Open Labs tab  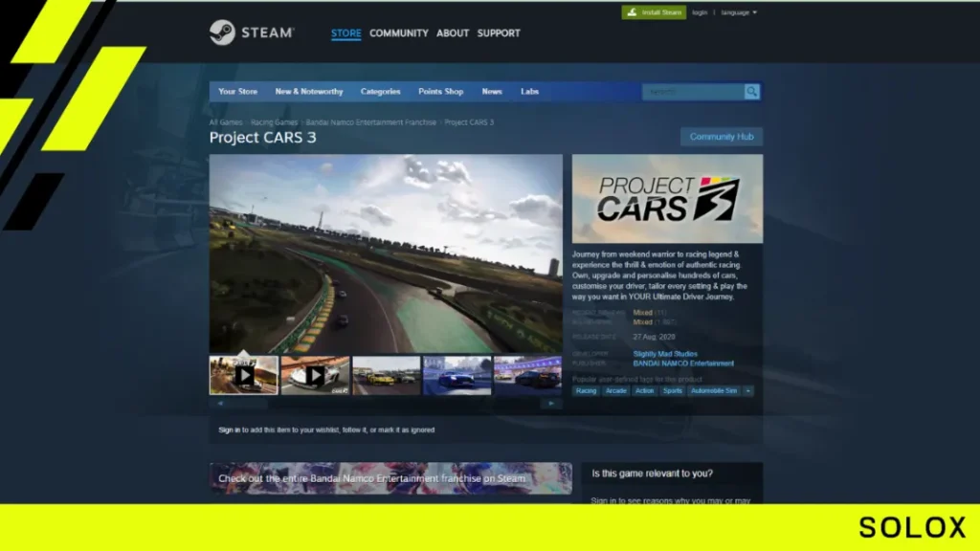point(529,91)
